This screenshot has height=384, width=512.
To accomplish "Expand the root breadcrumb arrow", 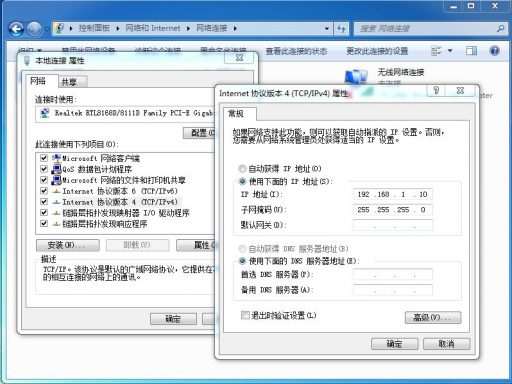I will pyautogui.click(x=71, y=29).
